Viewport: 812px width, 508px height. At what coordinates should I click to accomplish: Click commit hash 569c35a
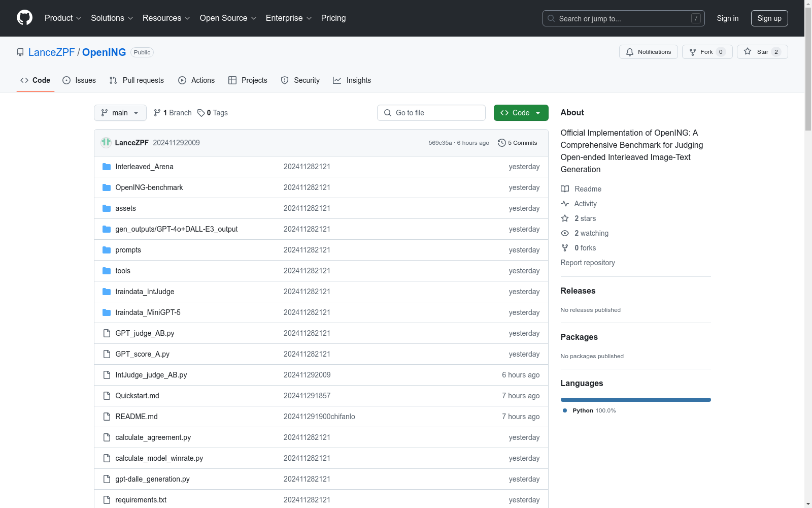pyautogui.click(x=440, y=143)
